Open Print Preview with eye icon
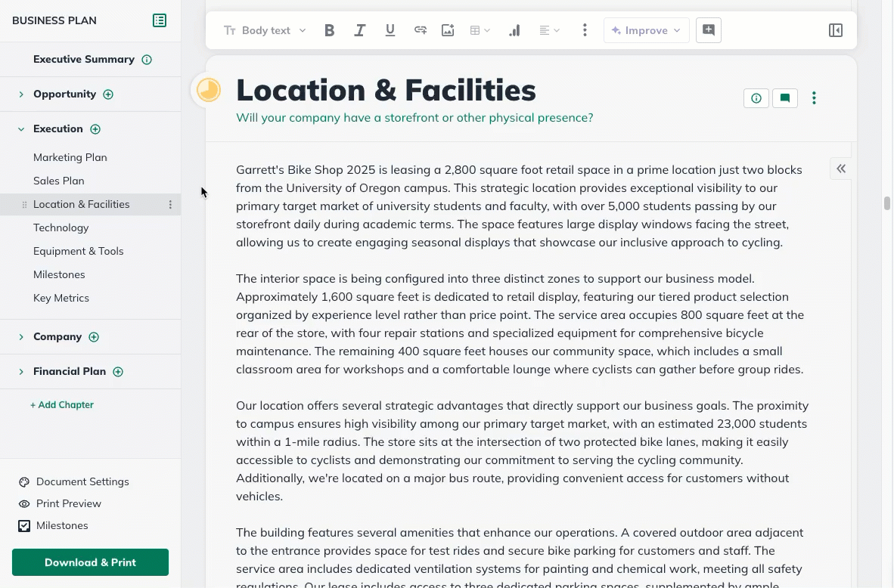Screen dimensions: 894x588 24,503
